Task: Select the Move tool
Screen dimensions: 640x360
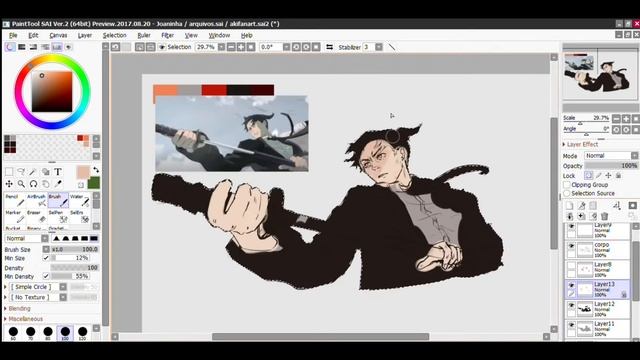Action: (9, 184)
